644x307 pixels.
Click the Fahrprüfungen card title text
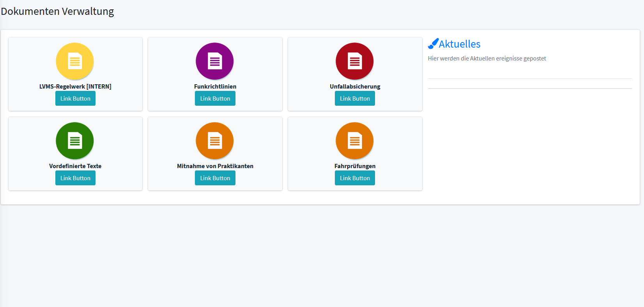355,166
